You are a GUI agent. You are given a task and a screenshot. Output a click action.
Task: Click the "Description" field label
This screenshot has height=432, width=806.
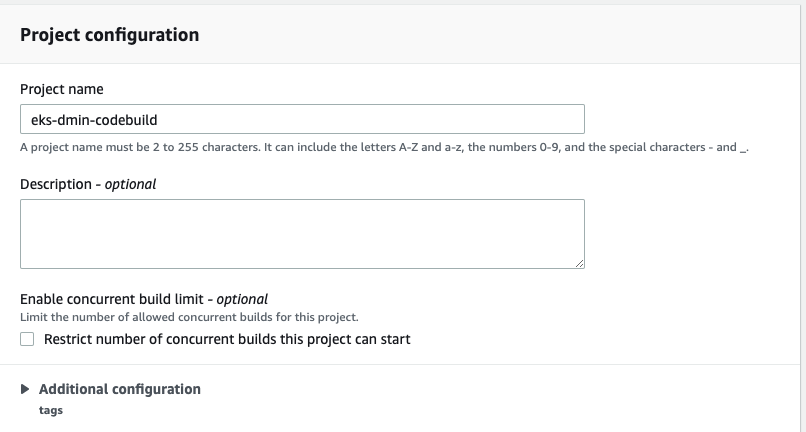[x=56, y=184]
